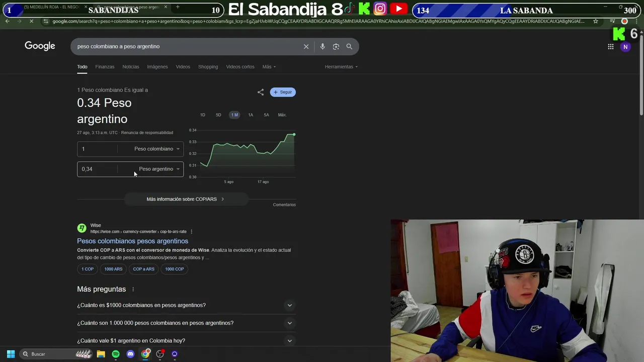Click the Colombian peso amount field
Viewport: 644px width, 362px height.
(98, 149)
